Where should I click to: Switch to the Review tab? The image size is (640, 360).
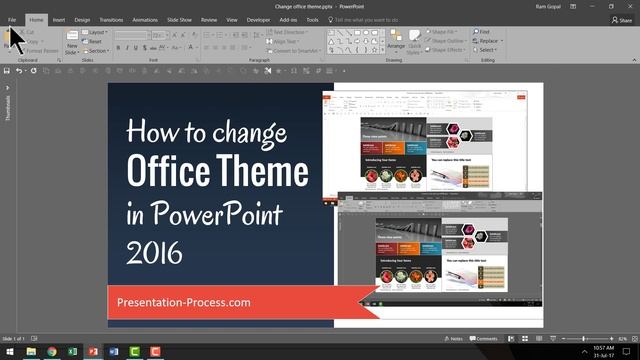pos(209,20)
